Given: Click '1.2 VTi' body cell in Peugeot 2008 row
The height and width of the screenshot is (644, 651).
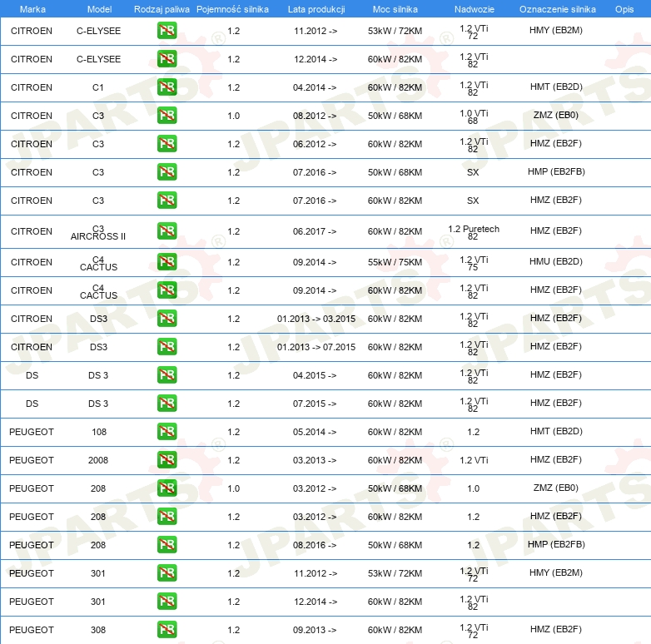Looking at the screenshot, I should click(474, 460).
